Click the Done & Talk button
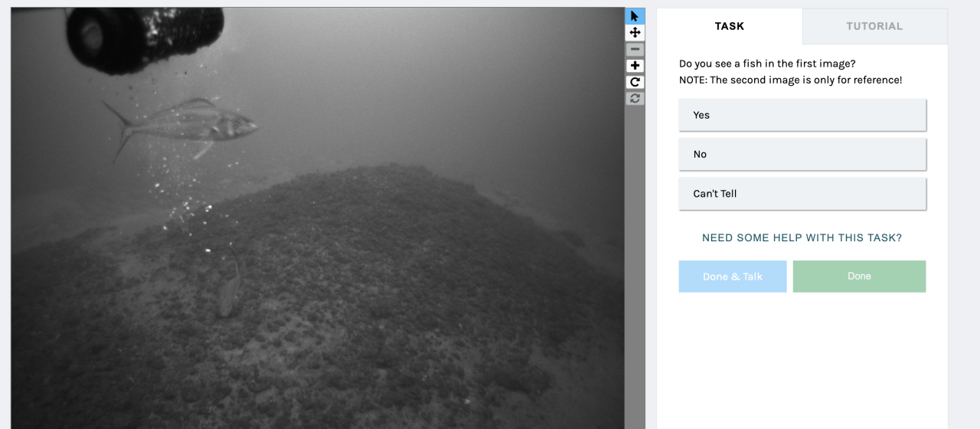The image size is (980, 429). (733, 277)
